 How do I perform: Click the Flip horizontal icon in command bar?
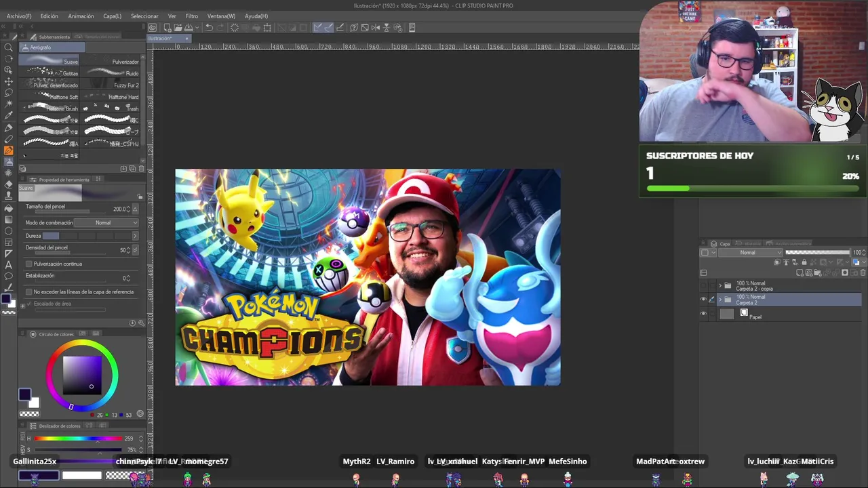376,28
